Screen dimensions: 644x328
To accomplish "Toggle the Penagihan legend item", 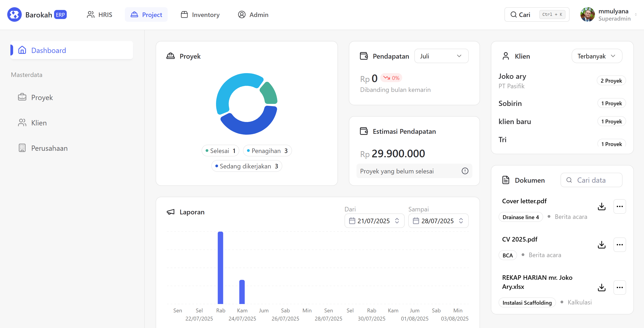I will [267, 151].
